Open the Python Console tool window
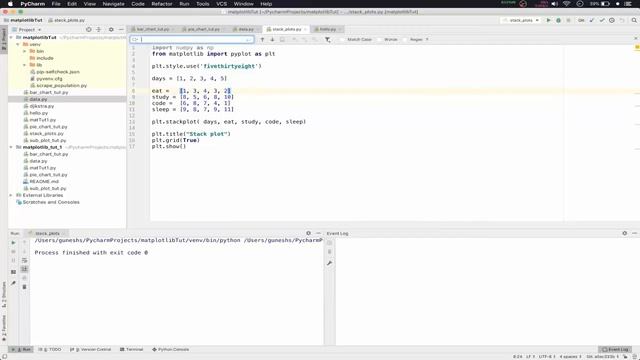This screenshot has width=640, height=360. point(171,349)
